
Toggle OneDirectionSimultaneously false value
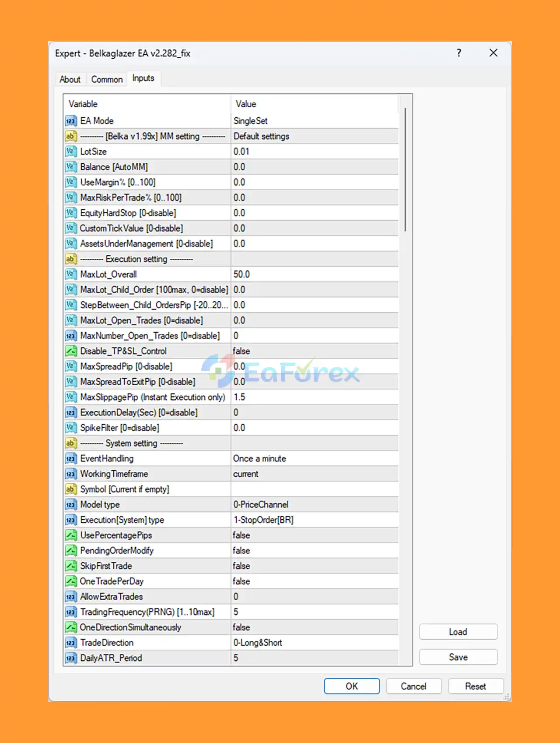315,627
